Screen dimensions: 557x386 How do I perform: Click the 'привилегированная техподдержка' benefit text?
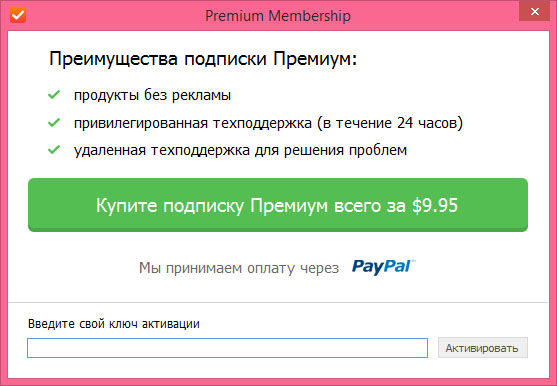pyautogui.click(x=193, y=123)
